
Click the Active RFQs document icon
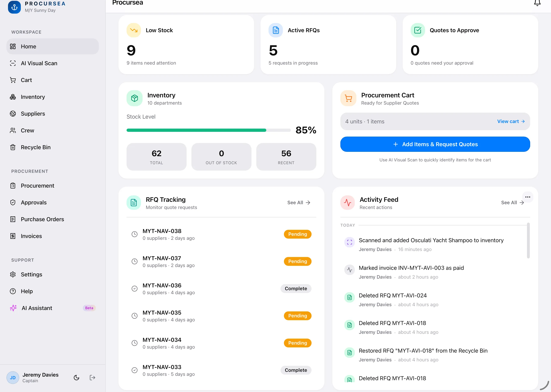click(276, 30)
